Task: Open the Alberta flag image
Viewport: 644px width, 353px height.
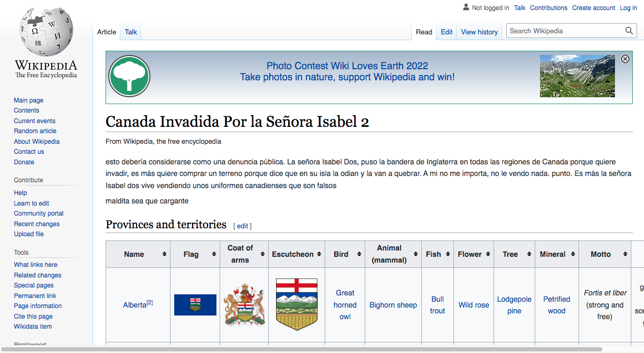Action: 195,305
